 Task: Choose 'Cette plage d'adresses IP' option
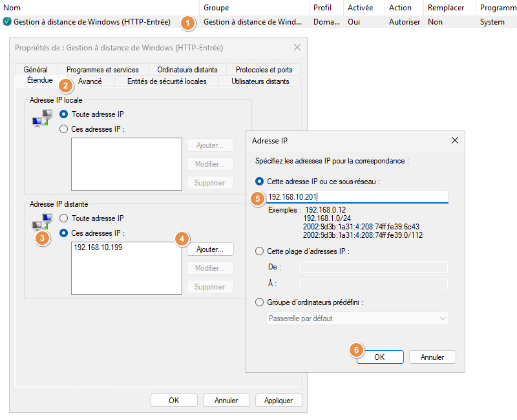(x=260, y=251)
